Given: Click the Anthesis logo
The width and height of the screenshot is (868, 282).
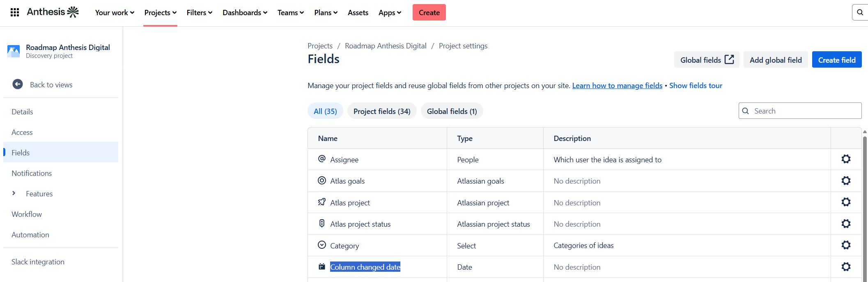Looking at the screenshot, I should pos(53,12).
